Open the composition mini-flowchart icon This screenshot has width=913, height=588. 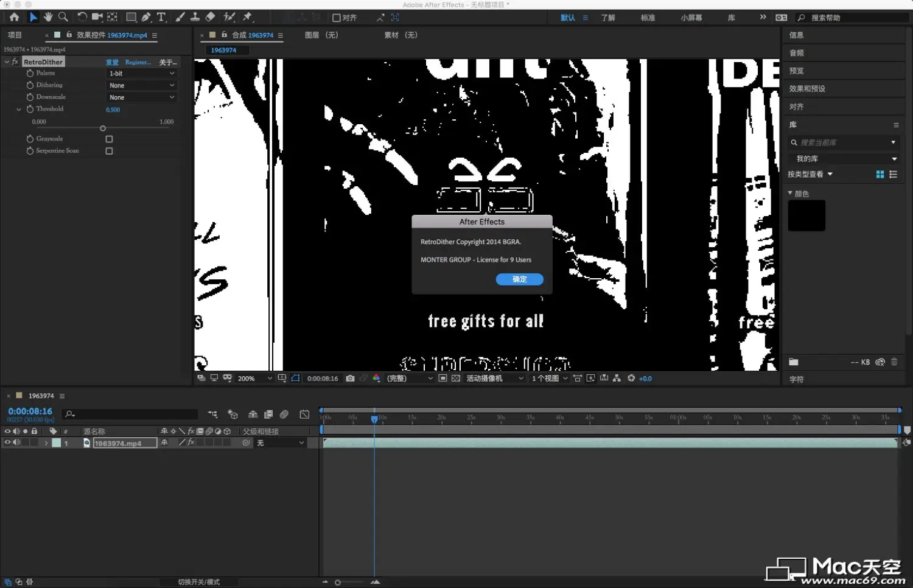pyautogui.click(x=212, y=415)
